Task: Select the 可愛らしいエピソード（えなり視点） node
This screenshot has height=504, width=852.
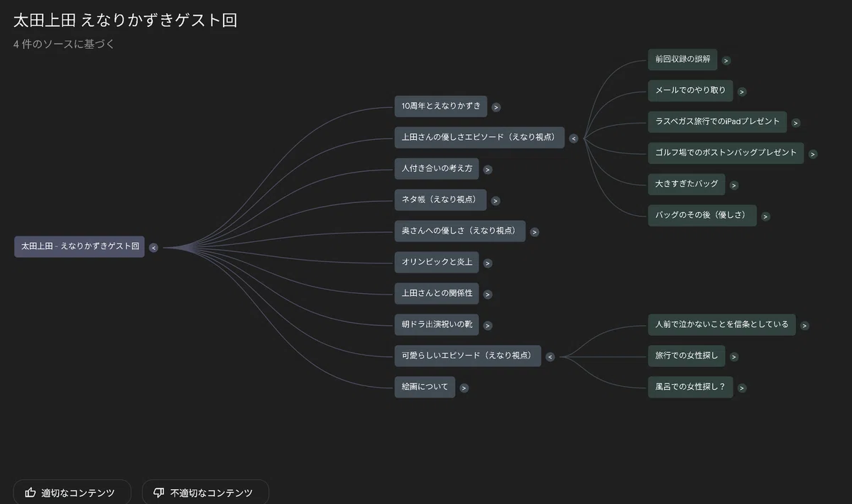Action: 468,356
